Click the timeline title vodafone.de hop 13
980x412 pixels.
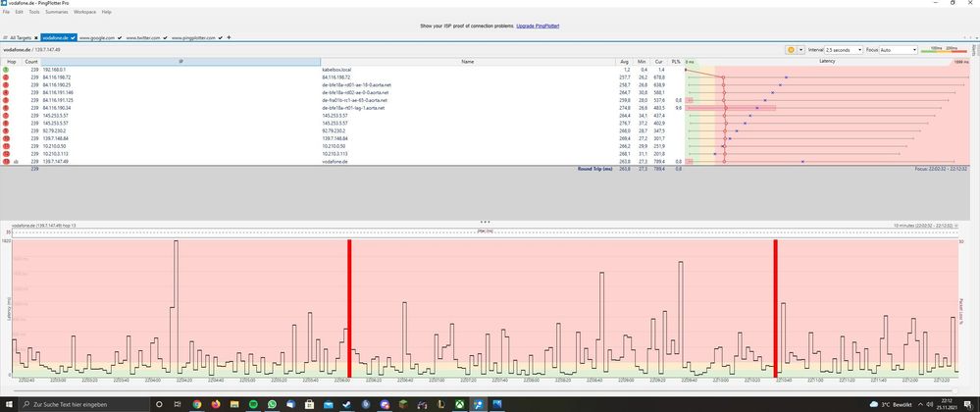44,225
